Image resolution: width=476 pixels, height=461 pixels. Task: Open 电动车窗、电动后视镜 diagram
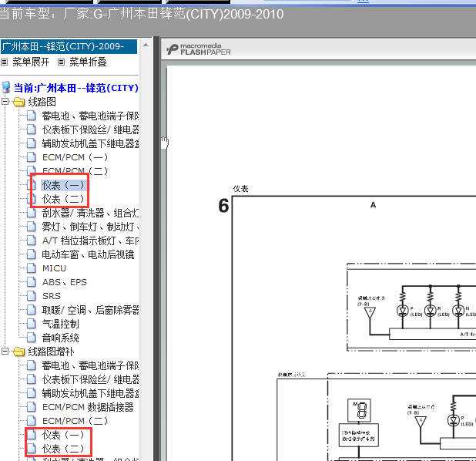tap(88, 254)
